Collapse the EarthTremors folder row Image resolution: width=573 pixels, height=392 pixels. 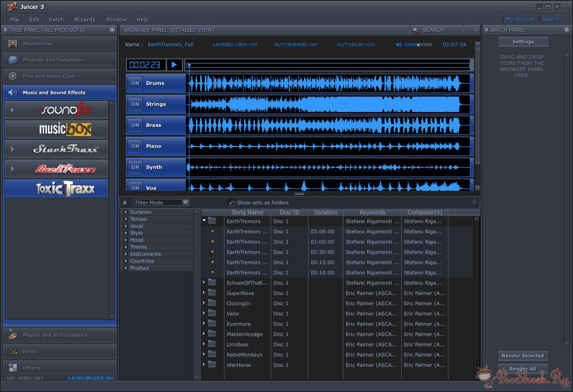pos(204,221)
